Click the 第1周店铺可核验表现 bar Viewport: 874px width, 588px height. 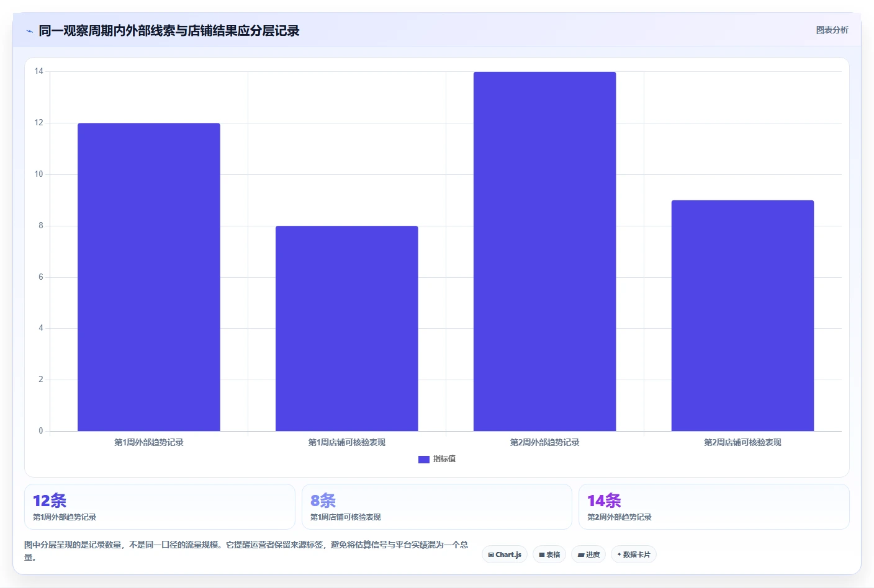pos(347,329)
